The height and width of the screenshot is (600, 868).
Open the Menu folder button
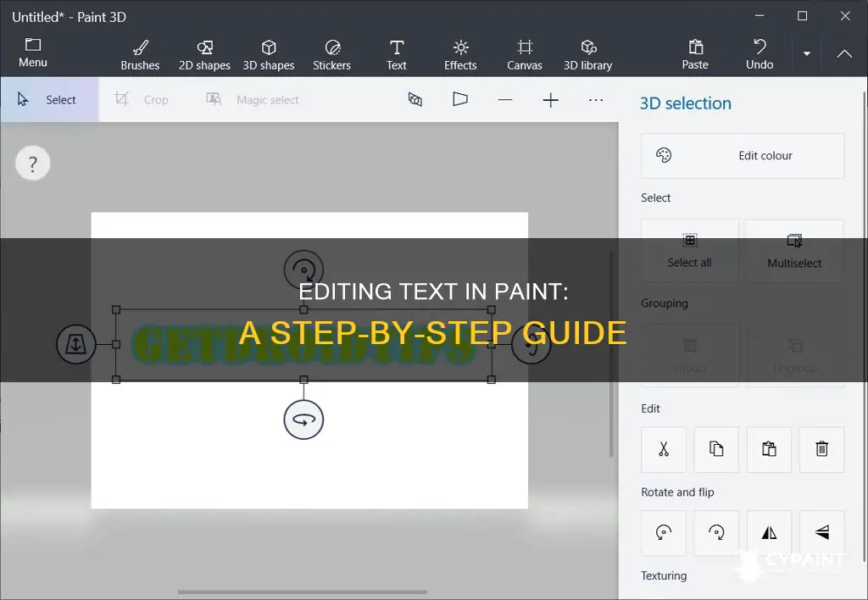(33, 53)
